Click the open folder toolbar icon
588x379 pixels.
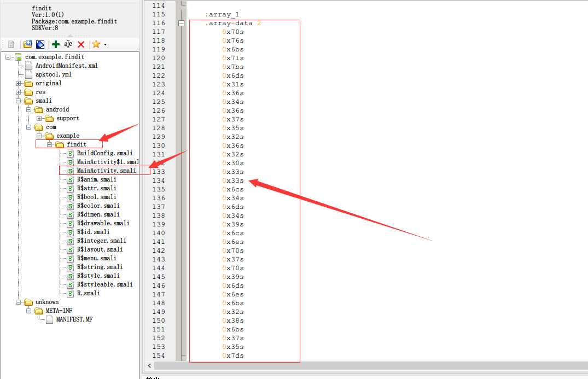click(x=27, y=44)
